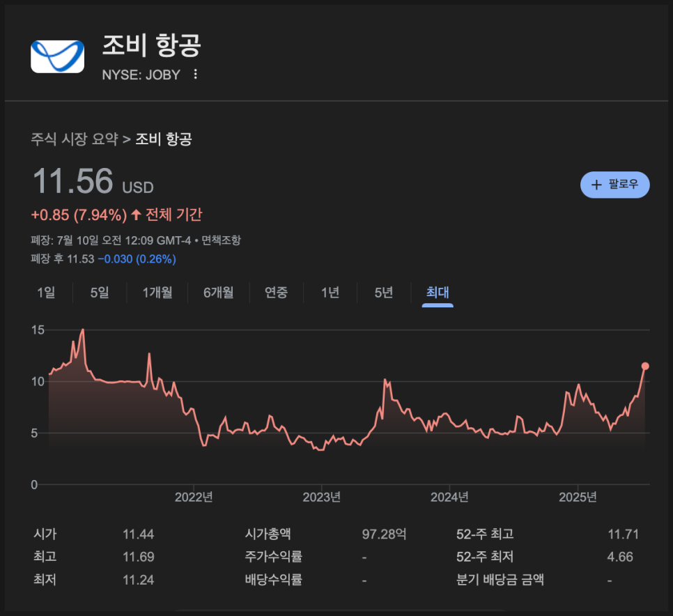Switch to the 1개월 chart tab

pos(157,293)
